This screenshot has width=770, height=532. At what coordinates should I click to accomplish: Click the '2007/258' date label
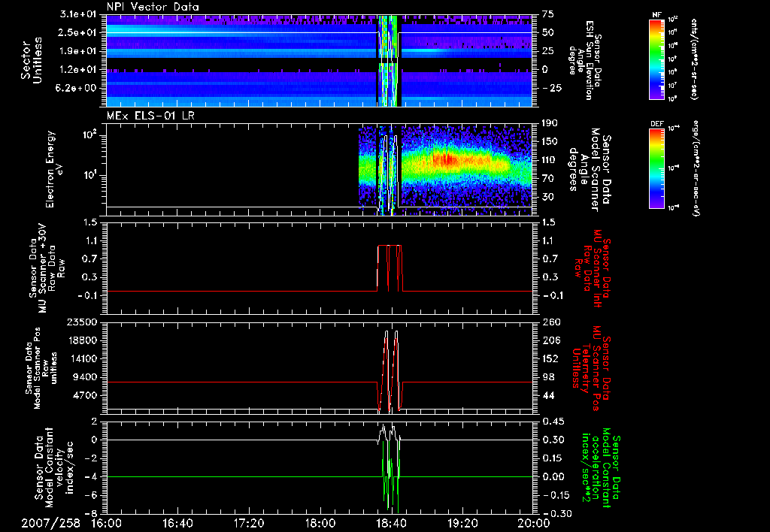pyautogui.click(x=50, y=523)
